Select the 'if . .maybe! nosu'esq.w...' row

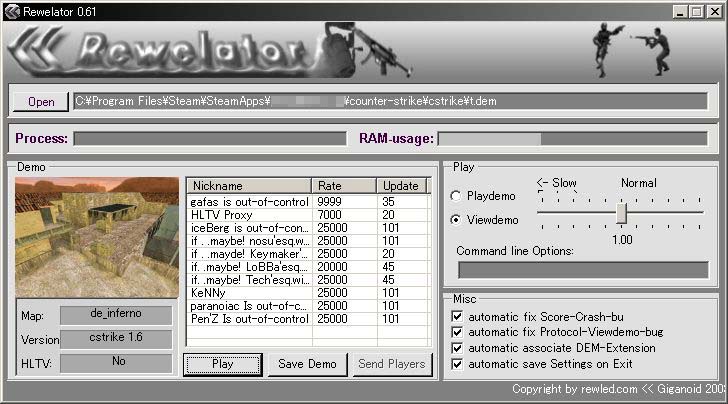click(x=309, y=241)
